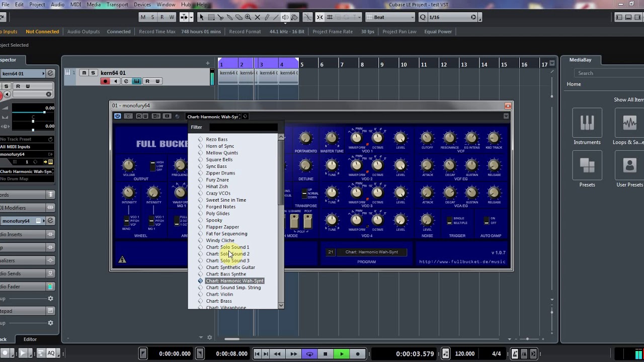Image resolution: width=644 pixels, height=362 pixels.
Task: Select the Color paint bucket tool
Action: tap(295, 17)
